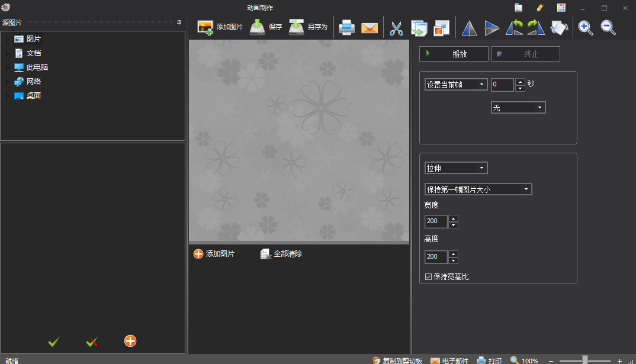Click the scissors cut icon in toolbar
This screenshot has height=364, width=636.
click(396, 28)
